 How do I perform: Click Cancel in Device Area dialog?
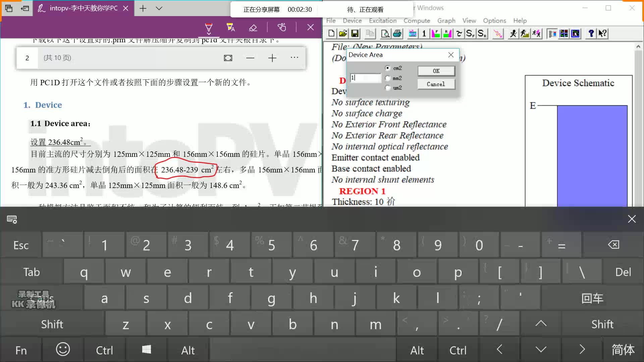pyautogui.click(x=436, y=84)
